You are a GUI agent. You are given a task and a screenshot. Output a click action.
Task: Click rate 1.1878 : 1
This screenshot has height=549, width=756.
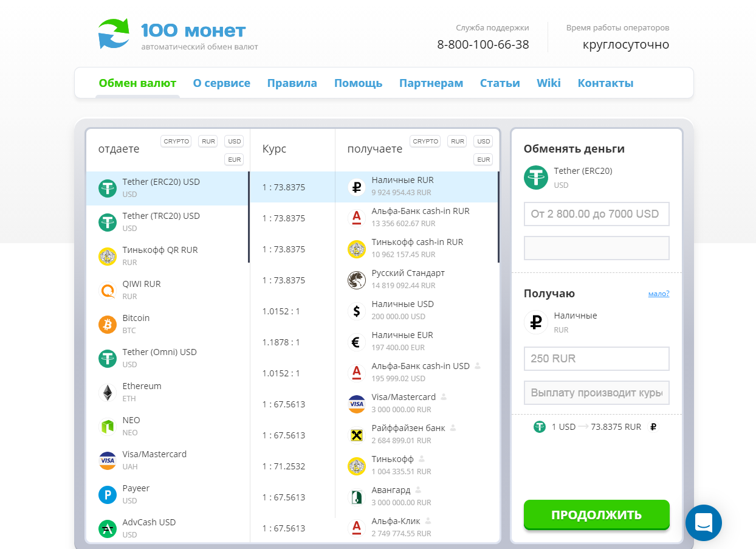[281, 342]
